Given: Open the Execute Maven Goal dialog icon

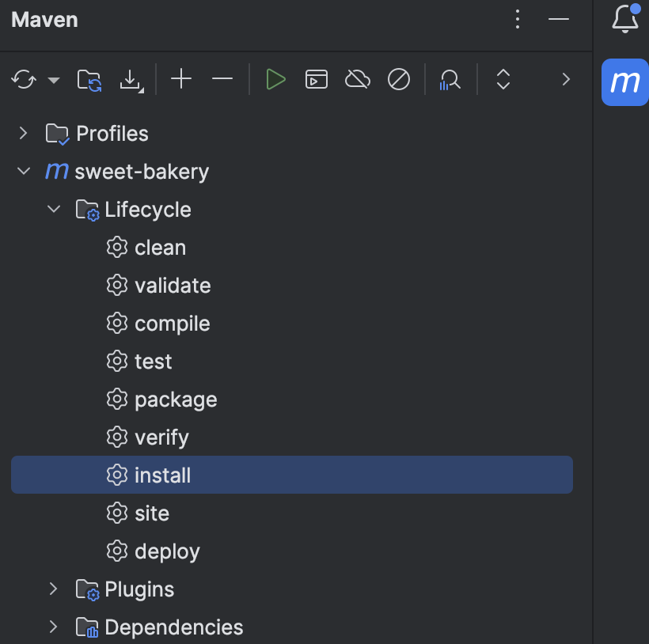Looking at the screenshot, I should coord(317,79).
